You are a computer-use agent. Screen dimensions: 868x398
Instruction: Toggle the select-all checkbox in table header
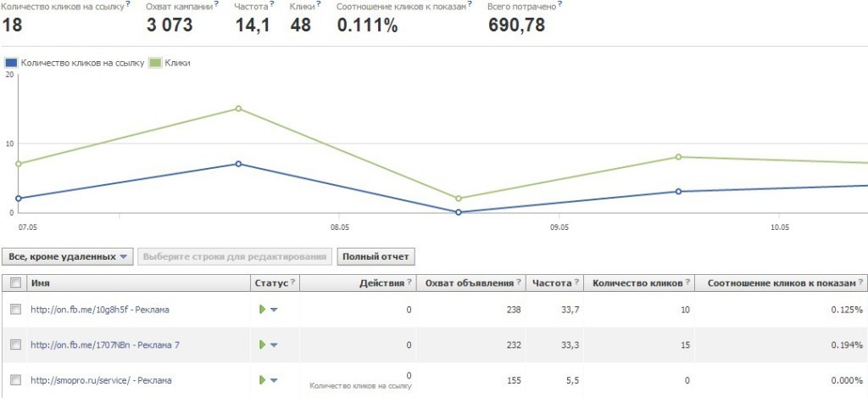point(16,283)
